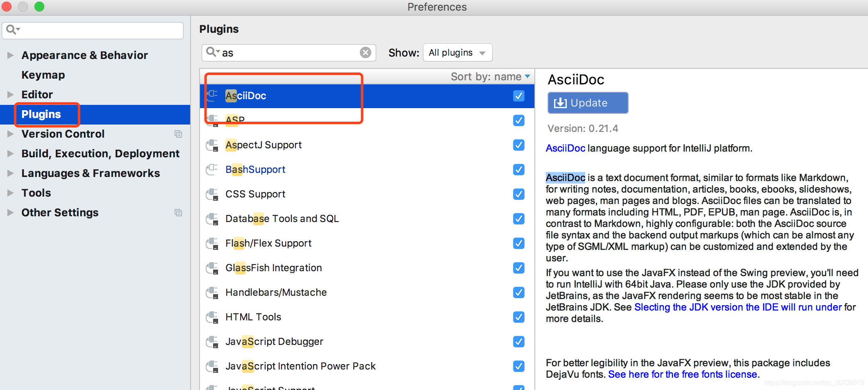Click the project-level icon beside Version Control
Image resolution: width=868 pixels, height=390 pixels.
tap(178, 134)
